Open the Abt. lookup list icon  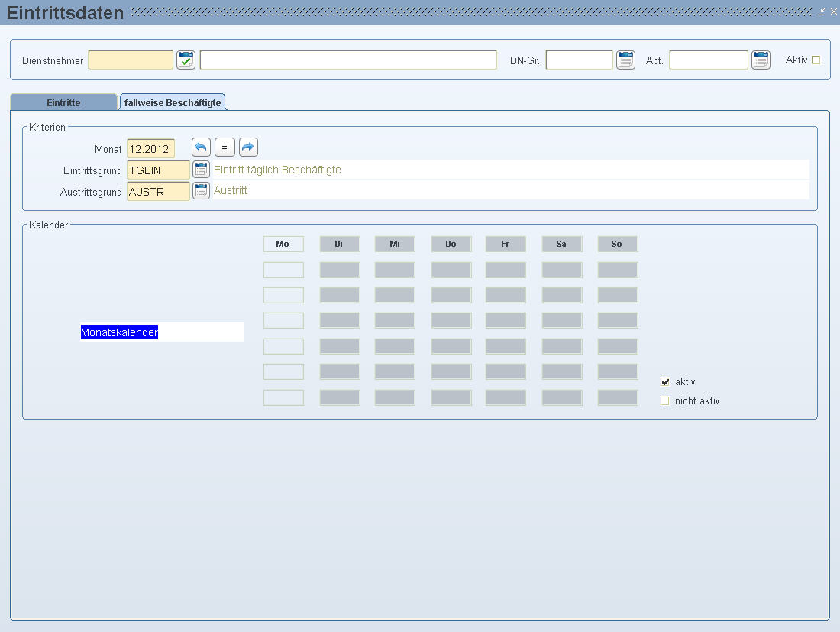point(761,60)
